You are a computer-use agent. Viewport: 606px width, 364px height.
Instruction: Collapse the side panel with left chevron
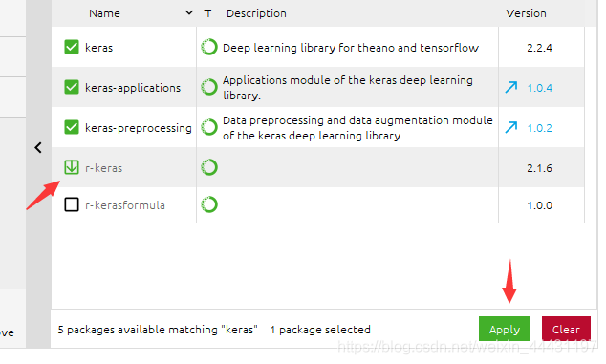click(38, 148)
